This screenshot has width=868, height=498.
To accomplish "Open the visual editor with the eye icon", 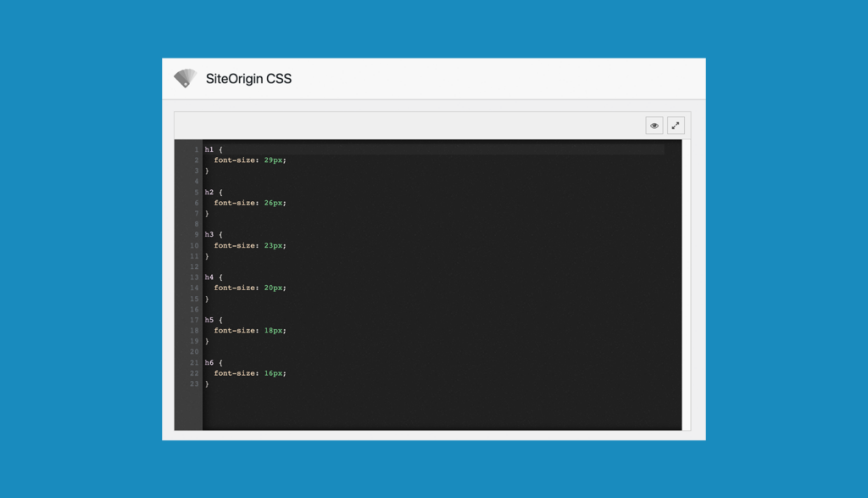I will (x=654, y=126).
